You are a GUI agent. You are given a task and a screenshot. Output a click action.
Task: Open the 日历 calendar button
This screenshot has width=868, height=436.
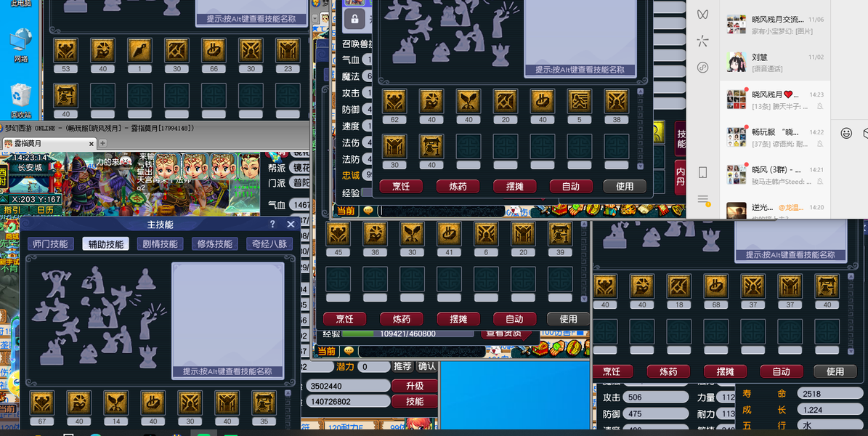tap(45, 210)
